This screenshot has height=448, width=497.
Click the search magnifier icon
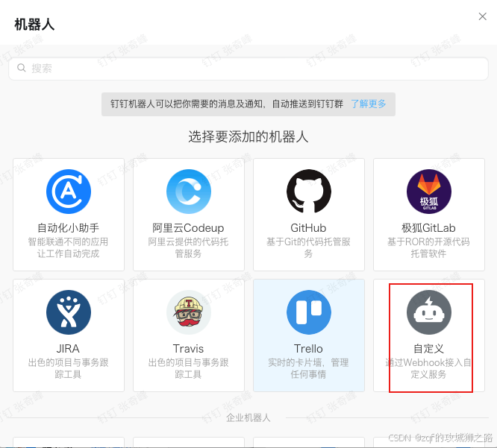click(21, 68)
